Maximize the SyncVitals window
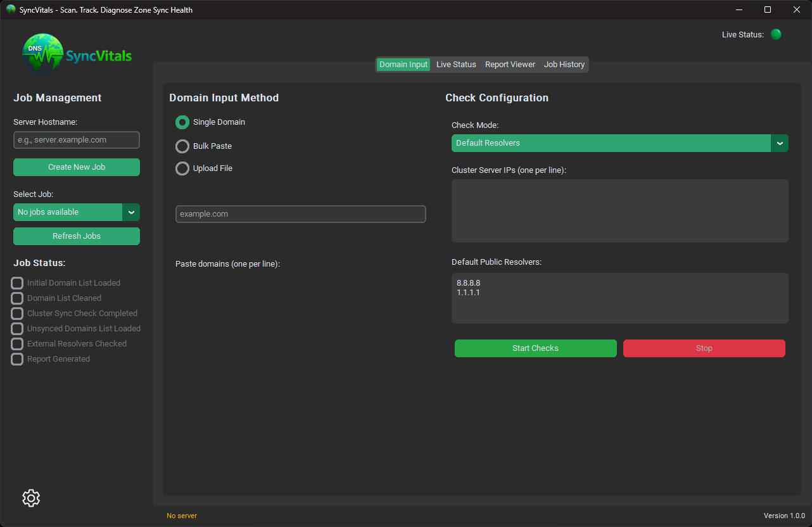812x527 pixels. point(768,10)
